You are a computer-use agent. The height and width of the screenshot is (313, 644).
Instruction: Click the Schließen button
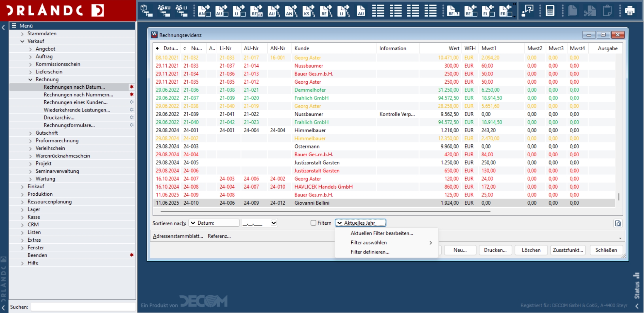606,250
